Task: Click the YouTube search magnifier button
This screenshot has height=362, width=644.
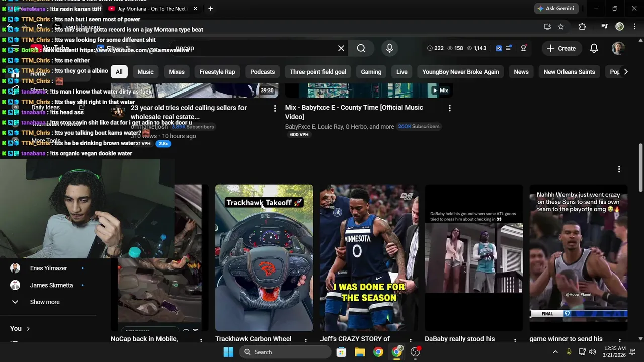Action: tap(361, 48)
